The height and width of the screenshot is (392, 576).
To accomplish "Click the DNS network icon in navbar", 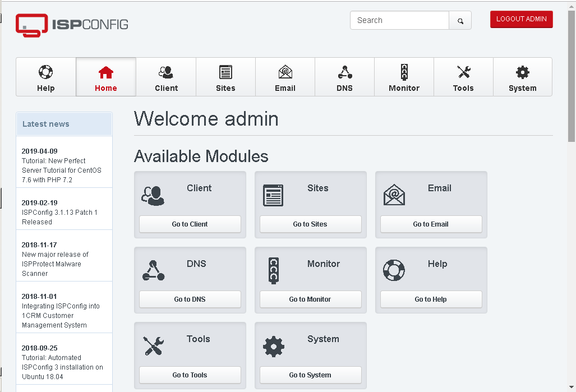I will click(345, 72).
